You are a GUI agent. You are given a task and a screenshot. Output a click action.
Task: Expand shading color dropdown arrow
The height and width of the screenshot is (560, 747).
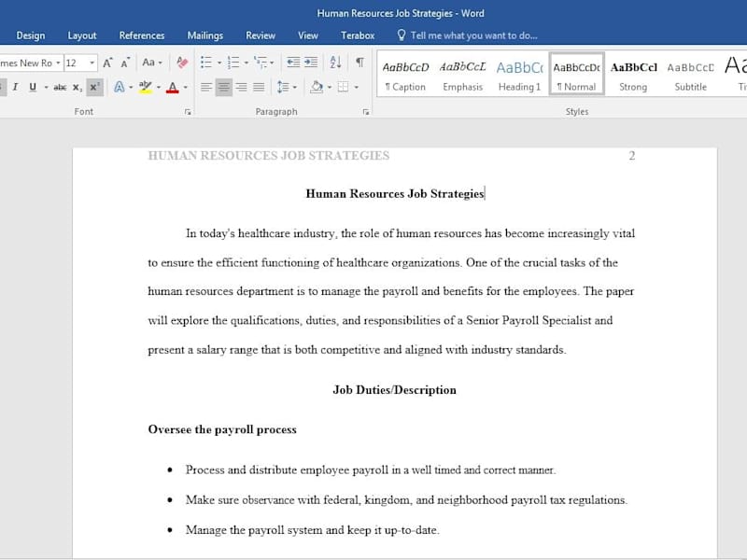330,88
